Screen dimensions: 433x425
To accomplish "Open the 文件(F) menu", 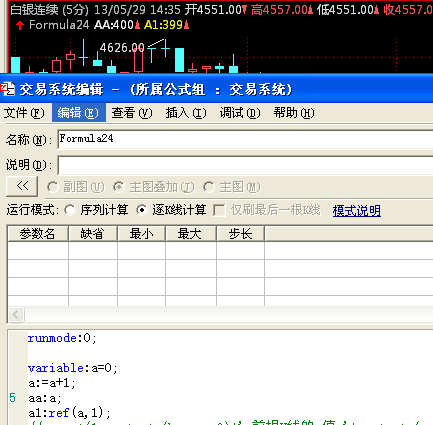I will [24, 113].
